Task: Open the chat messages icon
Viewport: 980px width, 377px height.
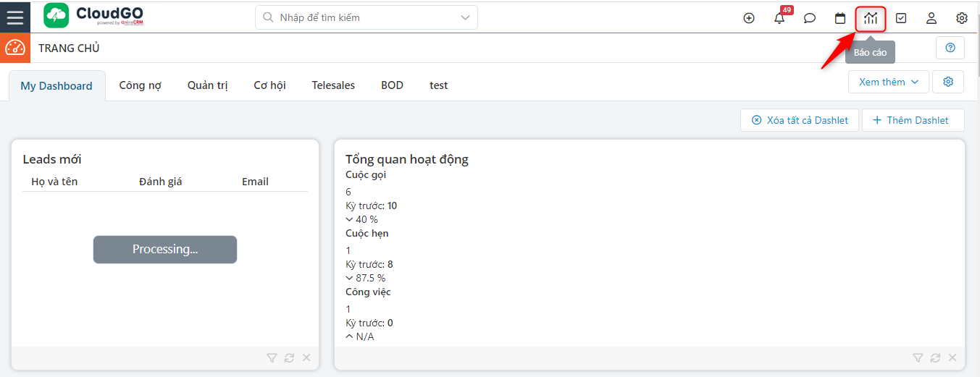Action: tap(810, 18)
